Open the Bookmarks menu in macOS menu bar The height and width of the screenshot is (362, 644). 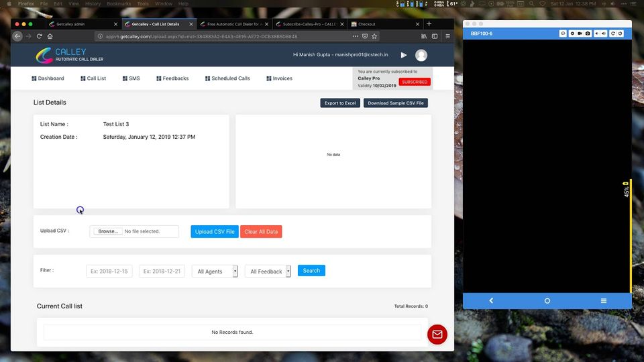[x=119, y=4]
